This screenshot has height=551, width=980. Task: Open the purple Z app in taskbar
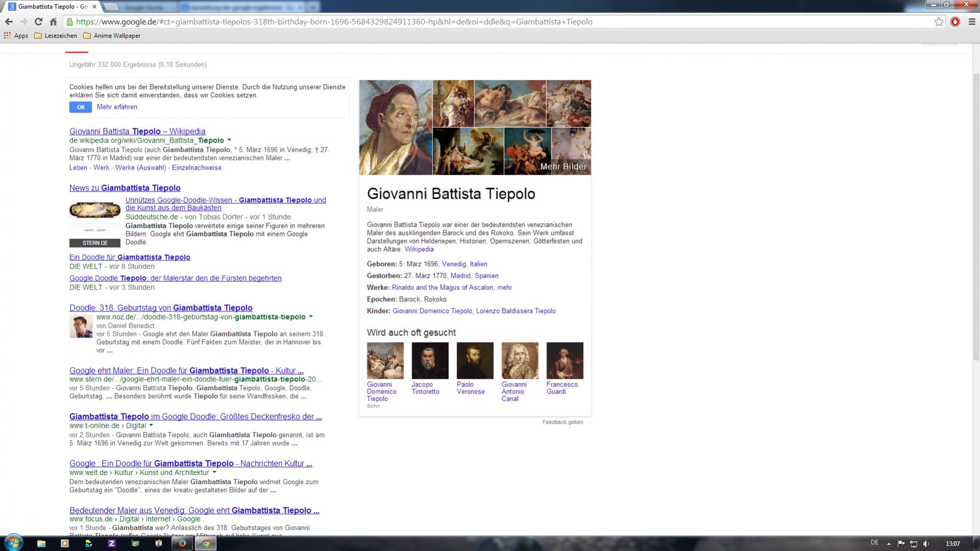(x=112, y=543)
